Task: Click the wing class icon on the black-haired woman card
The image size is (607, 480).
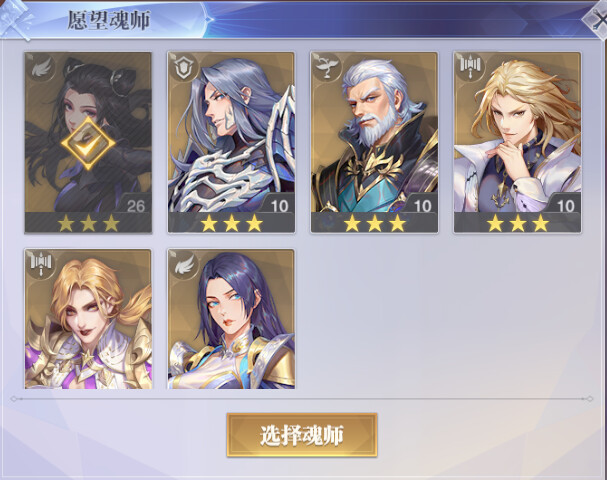Action: pyautogui.click(x=41, y=68)
